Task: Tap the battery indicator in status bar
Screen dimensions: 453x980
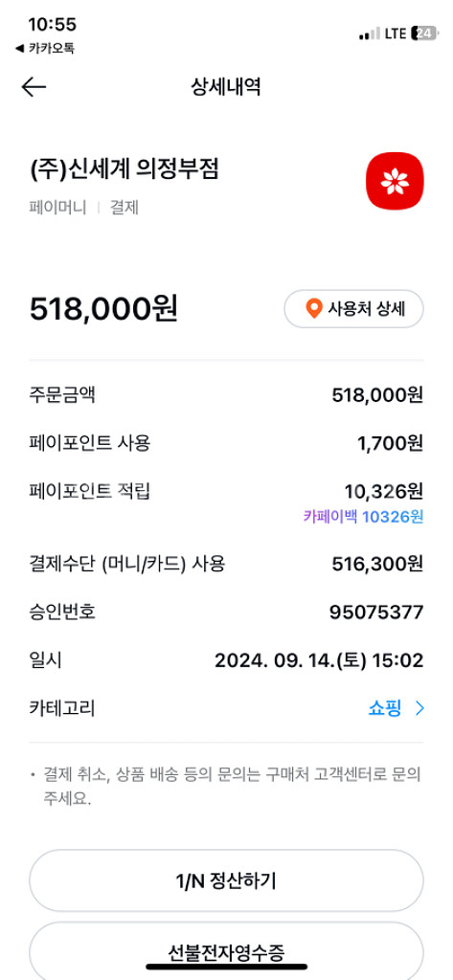Action: coord(424,33)
